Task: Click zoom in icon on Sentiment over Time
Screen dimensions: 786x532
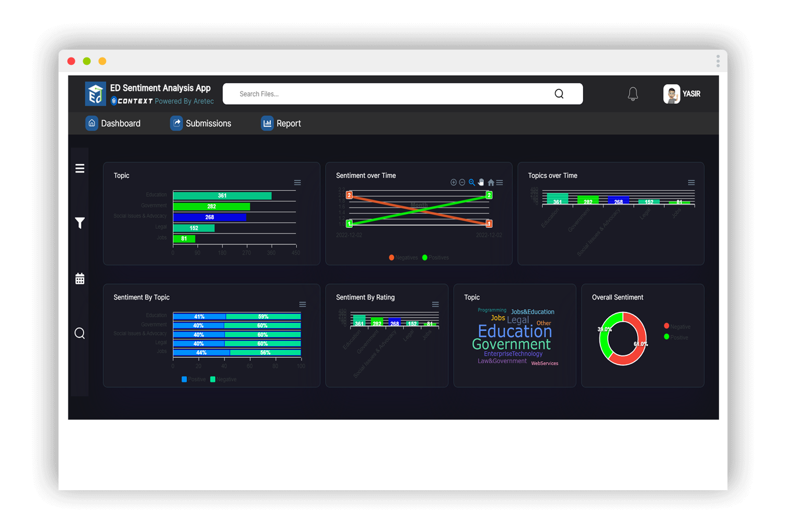Action: click(454, 182)
